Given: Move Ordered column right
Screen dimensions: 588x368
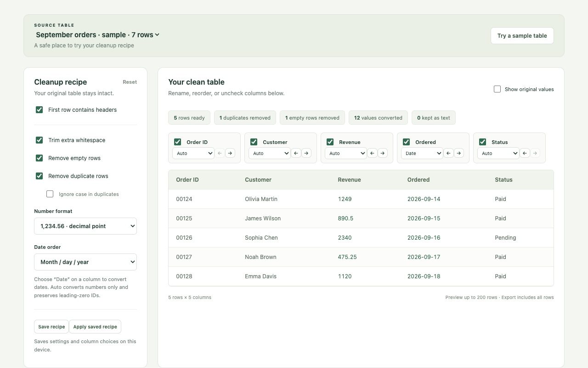Looking at the screenshot, I should coord(459,153).
